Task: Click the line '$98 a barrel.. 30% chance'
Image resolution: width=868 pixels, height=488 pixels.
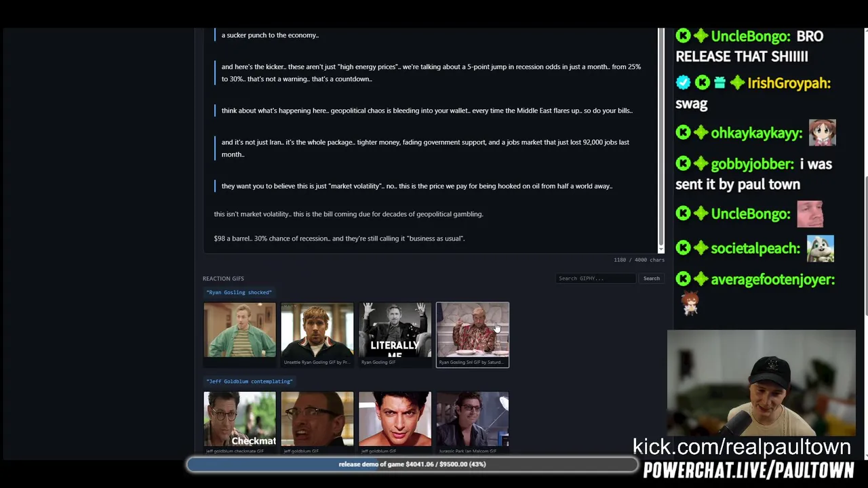Action: 339,239
